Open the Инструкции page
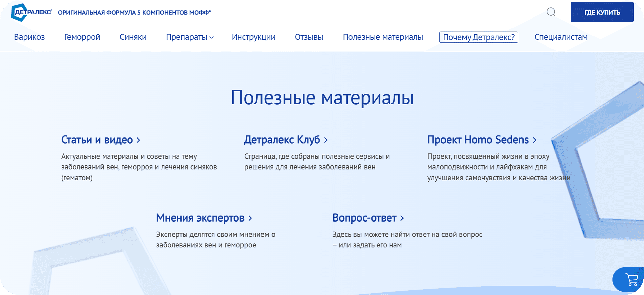This screenshot has height=295, width=644. pos(254,37)
